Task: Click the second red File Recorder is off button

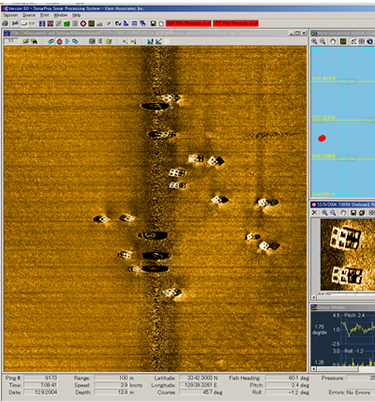Action: [236, 23]
